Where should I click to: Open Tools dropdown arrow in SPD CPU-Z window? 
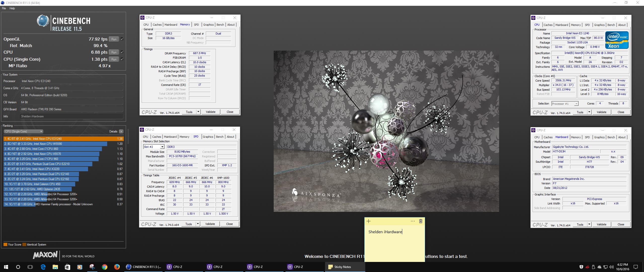(198, 224)
